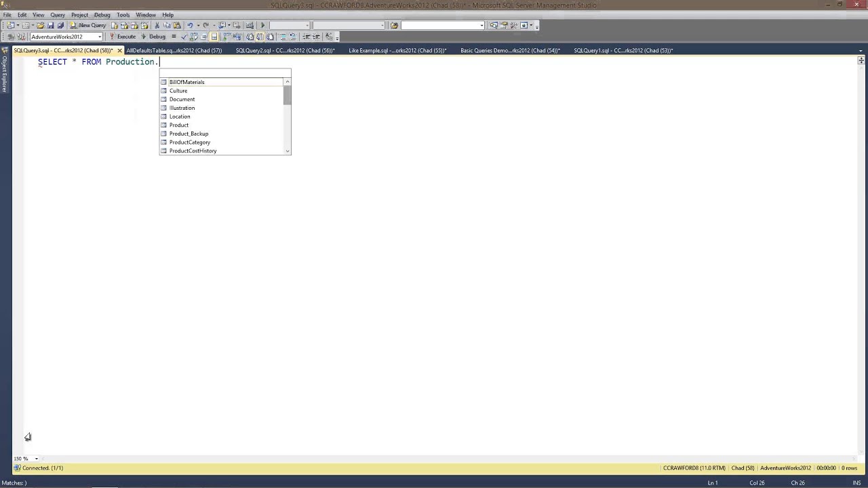Image resolution: width=868 pixels, height=488 pixels.
Task: Click the Display Estimated Execution Plan icon
Action: [x=193, y=37]
